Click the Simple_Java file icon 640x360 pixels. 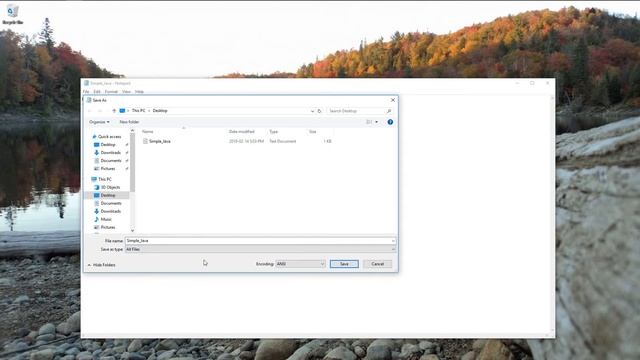click(x=145, y=141)
